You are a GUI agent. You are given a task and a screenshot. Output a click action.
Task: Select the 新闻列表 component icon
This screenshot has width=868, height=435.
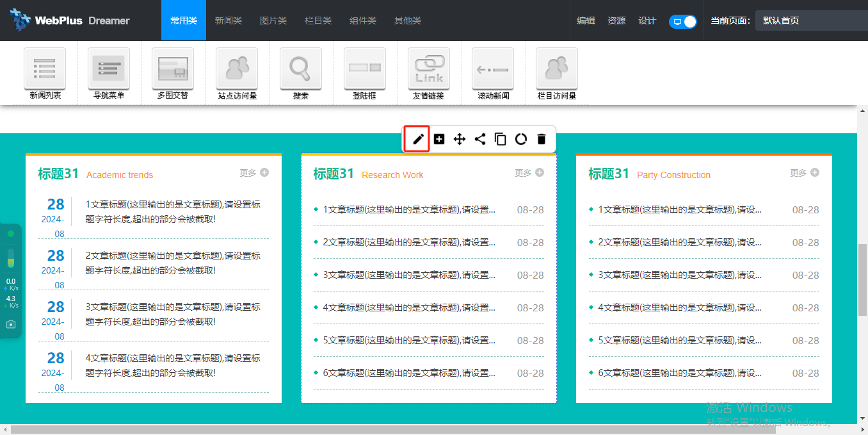tap(45, 69)
